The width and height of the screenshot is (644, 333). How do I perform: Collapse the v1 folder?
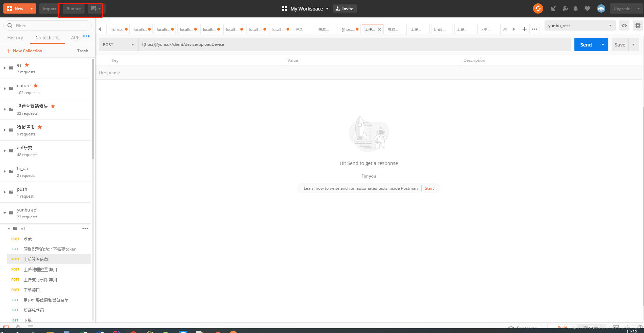9,228
